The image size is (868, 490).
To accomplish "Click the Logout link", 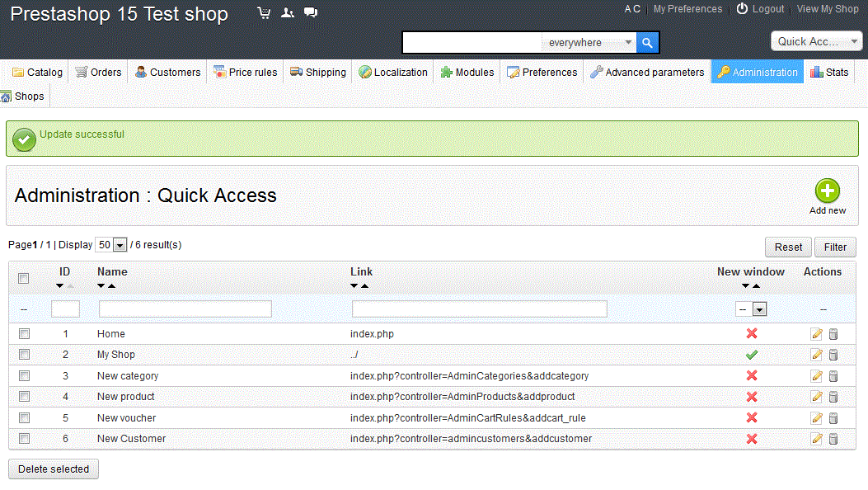I will (760, 9).
